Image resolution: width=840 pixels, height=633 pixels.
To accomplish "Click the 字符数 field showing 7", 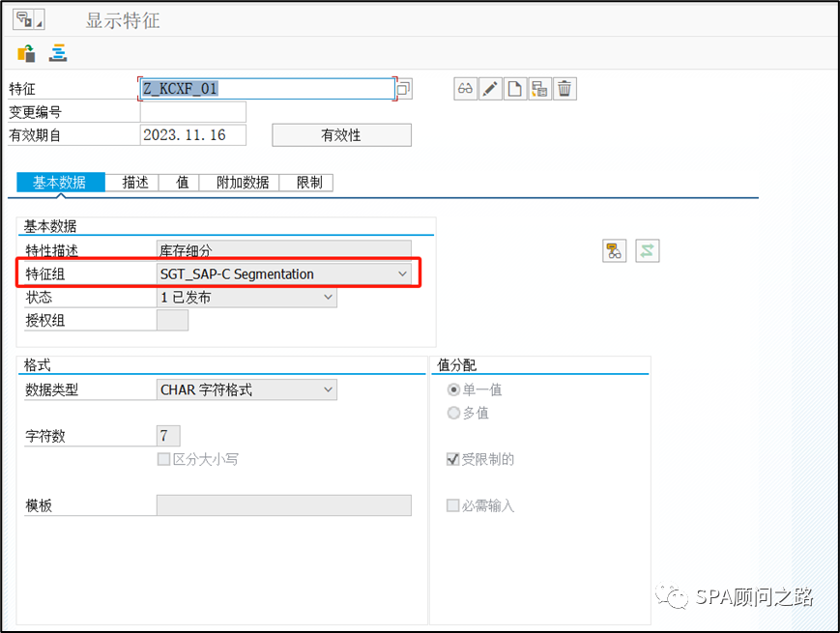I will (168, 436).
